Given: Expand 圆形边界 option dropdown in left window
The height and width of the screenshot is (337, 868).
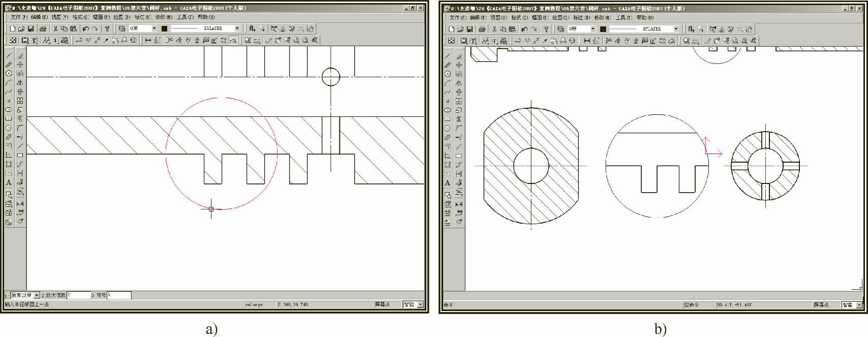Looking at the screenshot, I should [37, 295].
